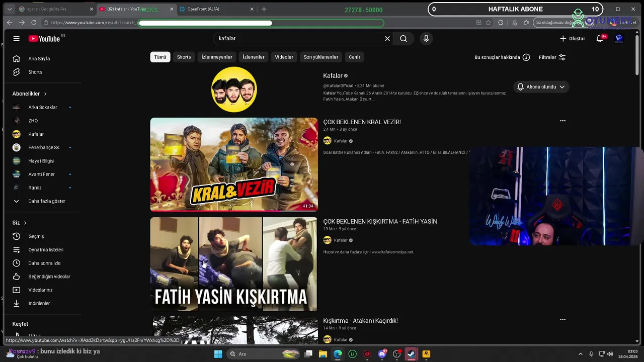Open Kışkırtma - Atakan'ı Kaçırdık! title
This screenshot has height=362, width=644.
[x=360, y=321]
